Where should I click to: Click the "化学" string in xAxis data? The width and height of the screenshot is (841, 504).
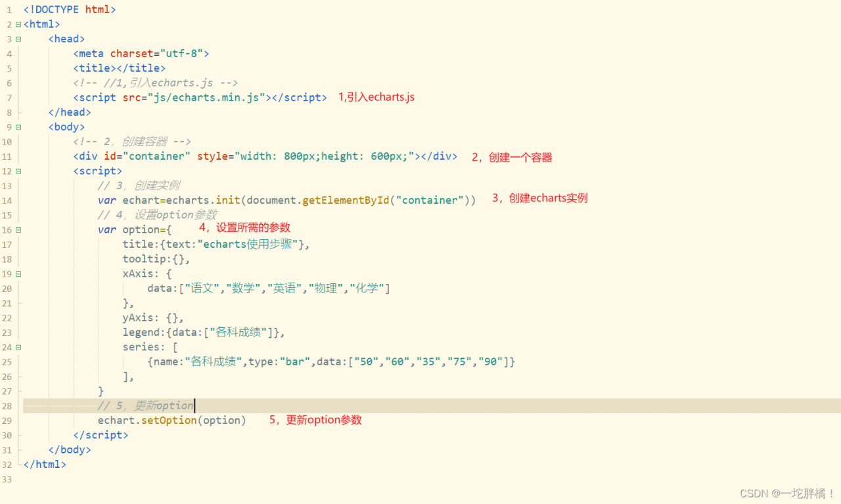point(367,288)
